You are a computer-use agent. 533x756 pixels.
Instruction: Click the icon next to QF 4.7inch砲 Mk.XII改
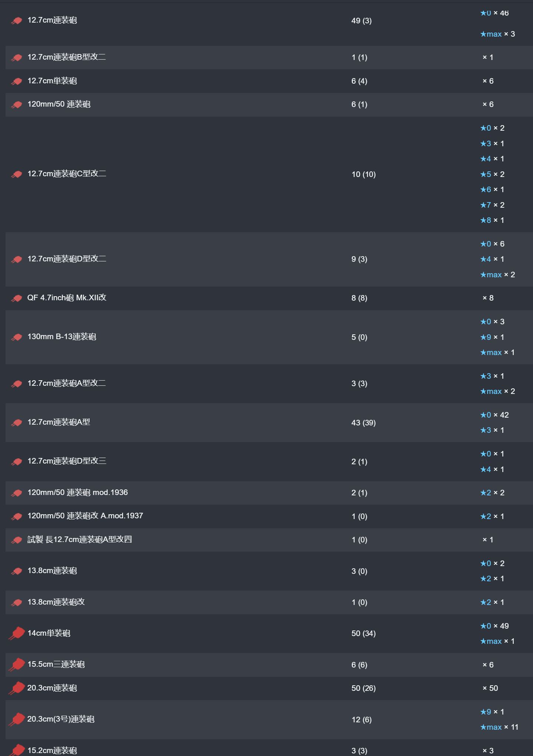[17, 298]
